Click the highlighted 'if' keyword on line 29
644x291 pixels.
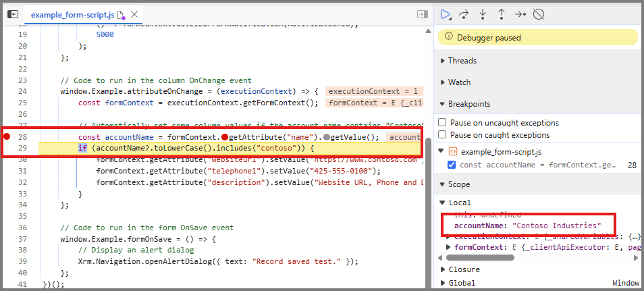[x=82, y=148]
